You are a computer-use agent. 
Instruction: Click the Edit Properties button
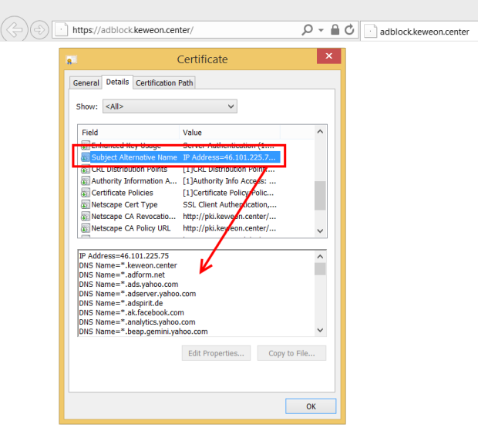click(217, 353)
